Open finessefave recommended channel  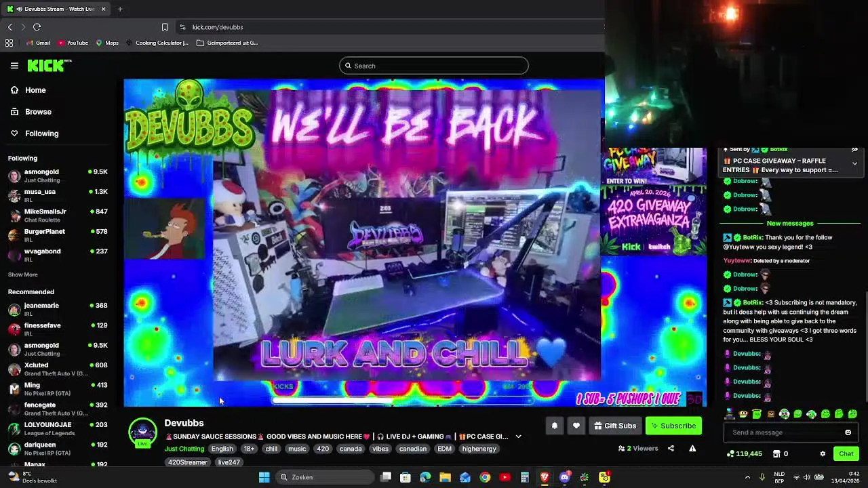[x=58, y=329]
